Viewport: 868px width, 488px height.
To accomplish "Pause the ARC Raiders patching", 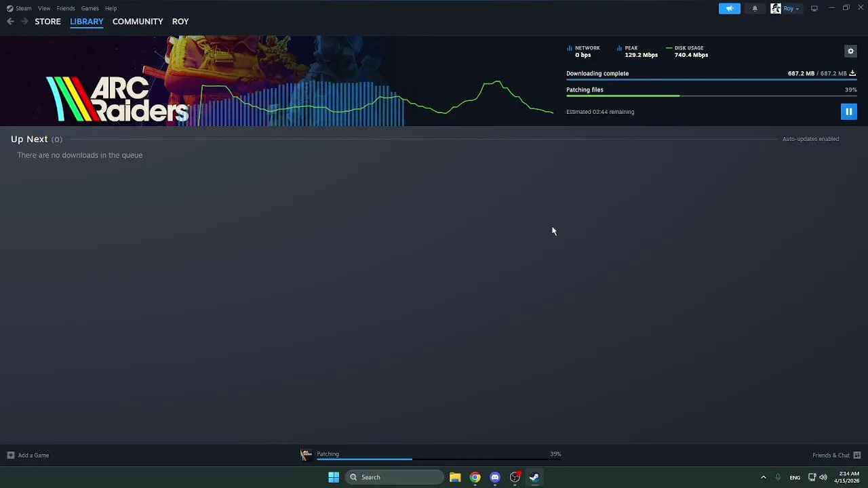I will [x=848, y=112].
